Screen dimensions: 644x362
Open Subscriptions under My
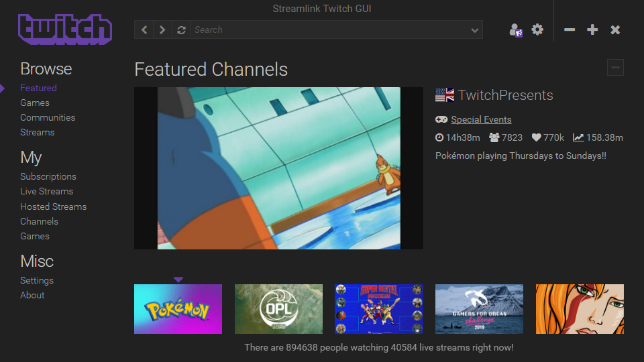48,176
